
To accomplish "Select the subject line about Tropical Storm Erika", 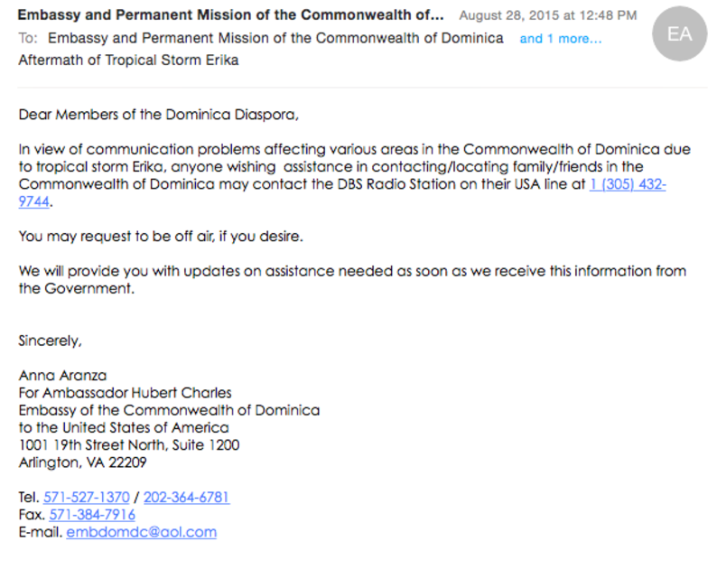I will click(x=128, y=61).
